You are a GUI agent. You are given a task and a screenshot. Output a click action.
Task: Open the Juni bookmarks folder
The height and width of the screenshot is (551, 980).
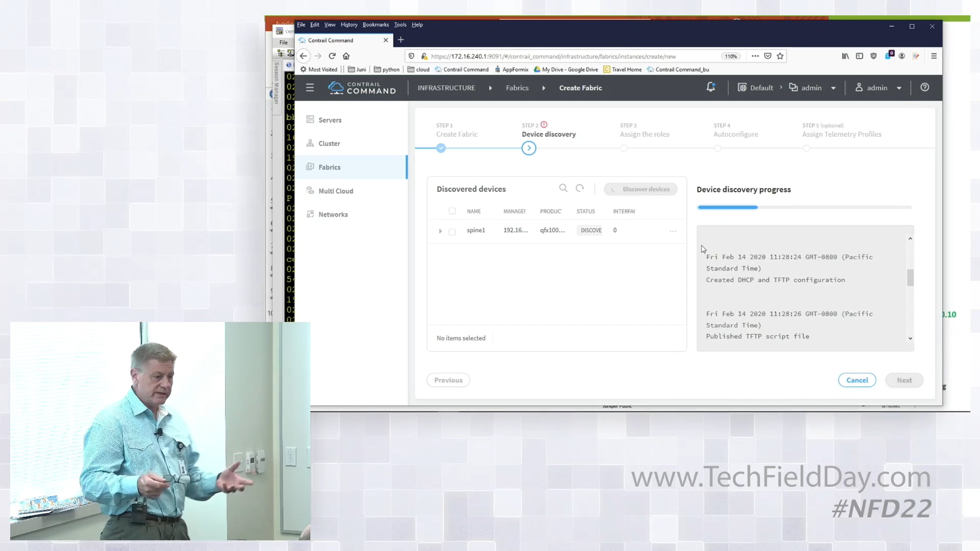(356, 69)
